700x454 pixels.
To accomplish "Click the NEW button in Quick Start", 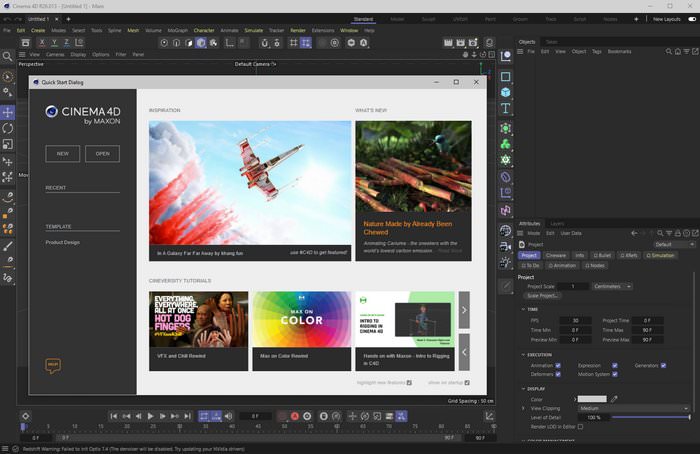I will pyautogui.click(x=62, y=154).
